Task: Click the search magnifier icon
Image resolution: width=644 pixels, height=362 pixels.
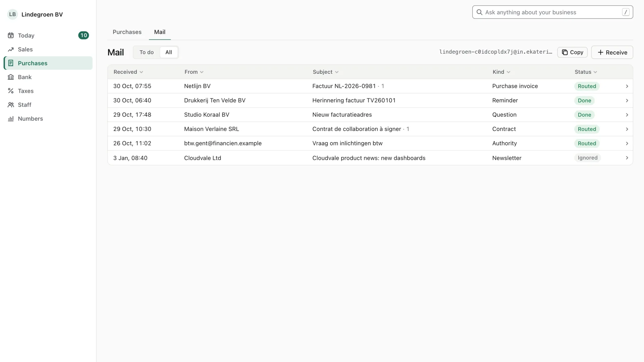Action: point(479,12)
